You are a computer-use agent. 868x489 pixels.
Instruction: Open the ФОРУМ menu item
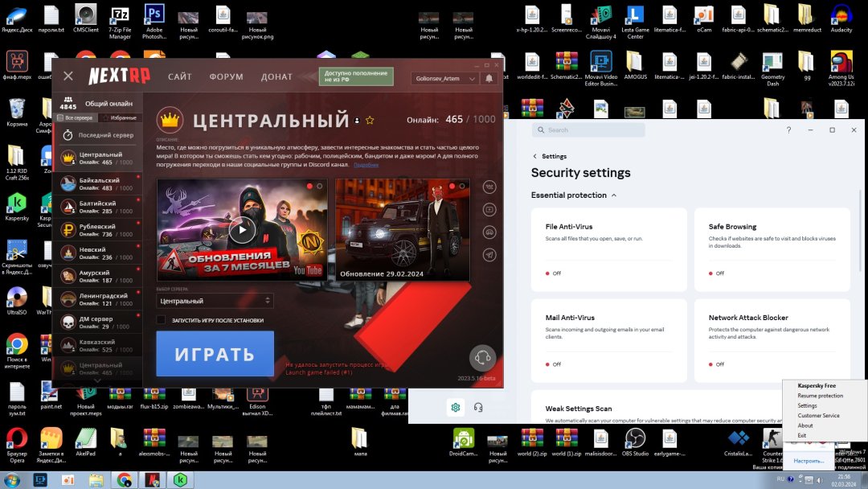[x=227, y=77]
